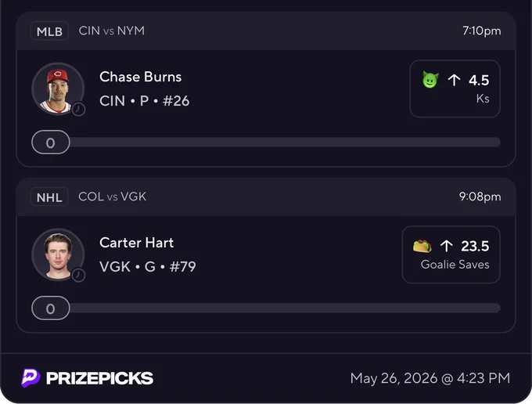Select the MLB league tag
This screenshot has width=532, height=404.
pos(49,31)
